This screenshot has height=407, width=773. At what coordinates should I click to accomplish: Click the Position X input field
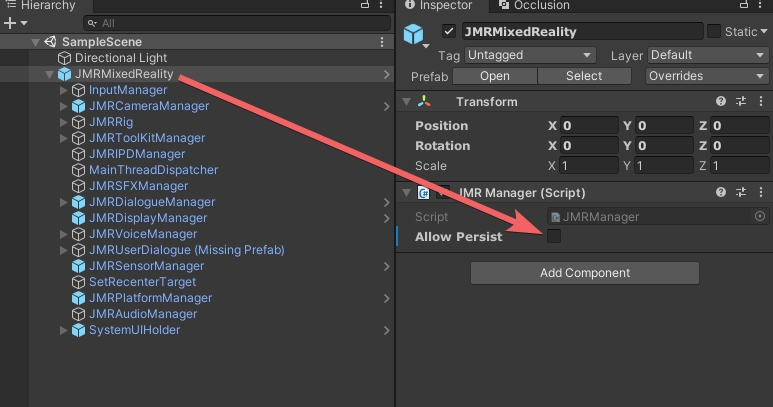(588, 126)
